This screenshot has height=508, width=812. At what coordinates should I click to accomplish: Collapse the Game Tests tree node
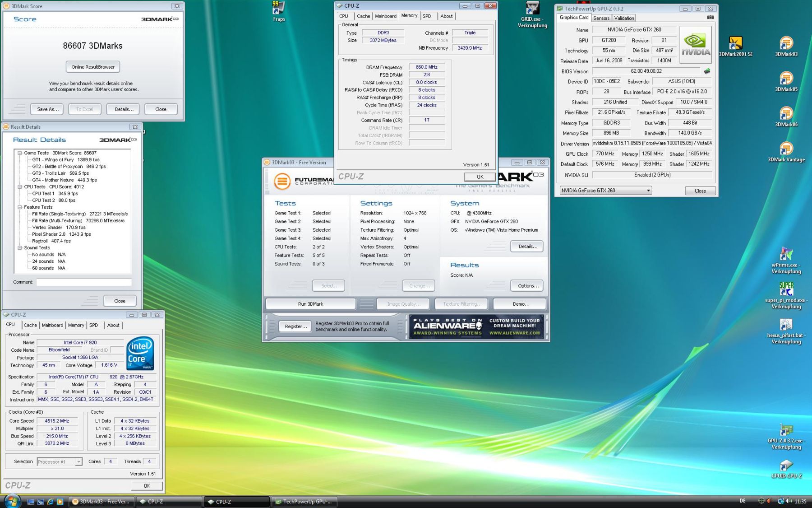click(x=20, y=153)
